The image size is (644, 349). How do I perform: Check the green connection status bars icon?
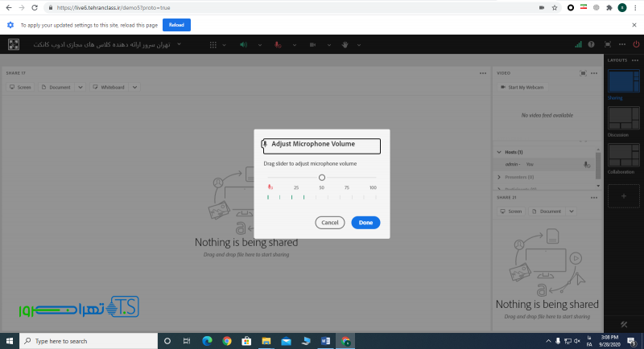[578, 44]
